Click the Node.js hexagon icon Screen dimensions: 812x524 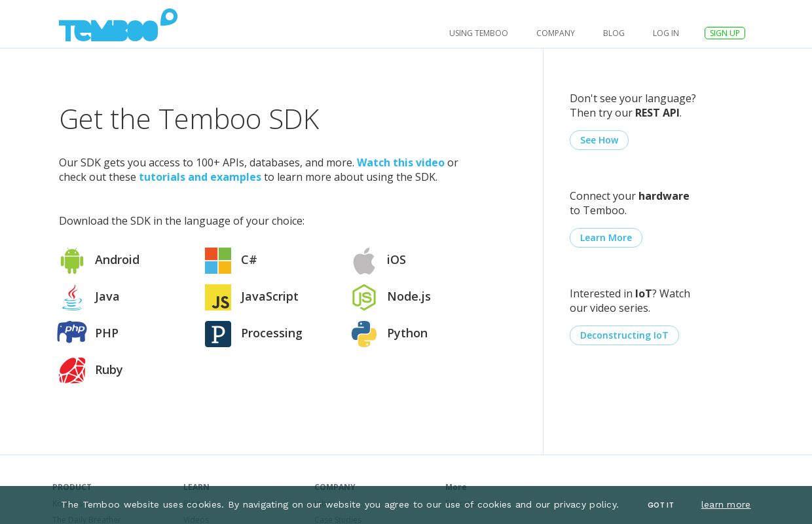pyautogui.click(x=364, y=297)
